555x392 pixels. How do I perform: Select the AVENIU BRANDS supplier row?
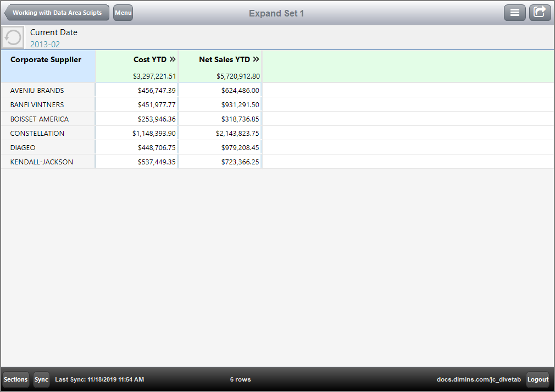coord(36,90)
